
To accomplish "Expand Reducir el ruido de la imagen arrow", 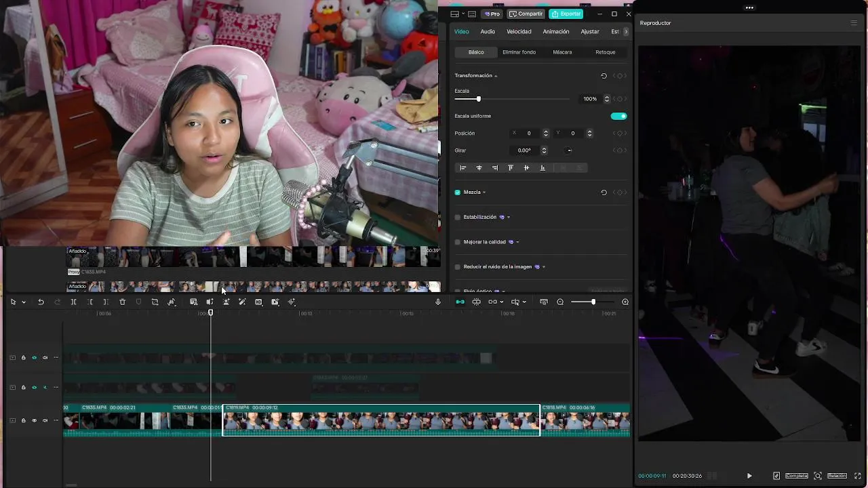I will [544, 267].
